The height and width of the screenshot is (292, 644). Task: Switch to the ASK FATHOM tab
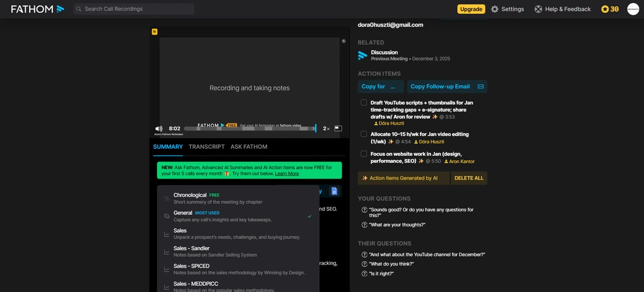[249, 146]
